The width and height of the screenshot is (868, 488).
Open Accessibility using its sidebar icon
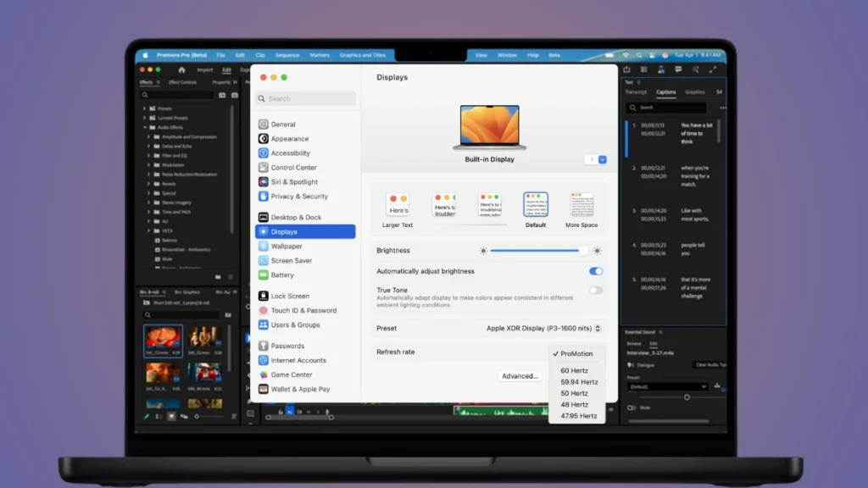point(265,152)
